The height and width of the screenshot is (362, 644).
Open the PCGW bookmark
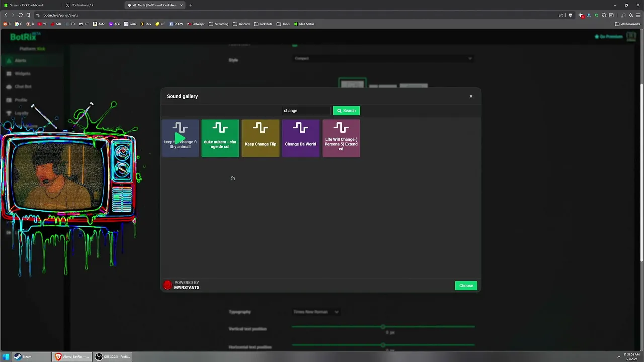pos(176,24)
